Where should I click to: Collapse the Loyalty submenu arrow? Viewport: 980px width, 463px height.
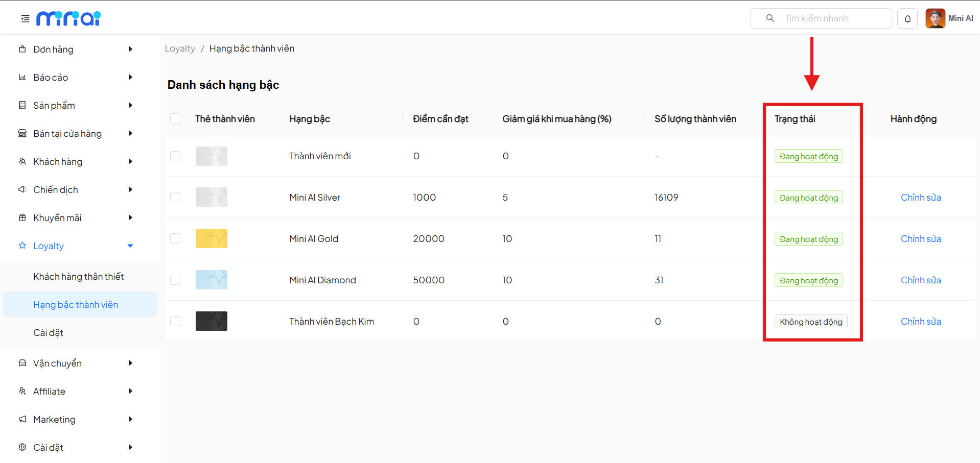click(x=130, y=246)
